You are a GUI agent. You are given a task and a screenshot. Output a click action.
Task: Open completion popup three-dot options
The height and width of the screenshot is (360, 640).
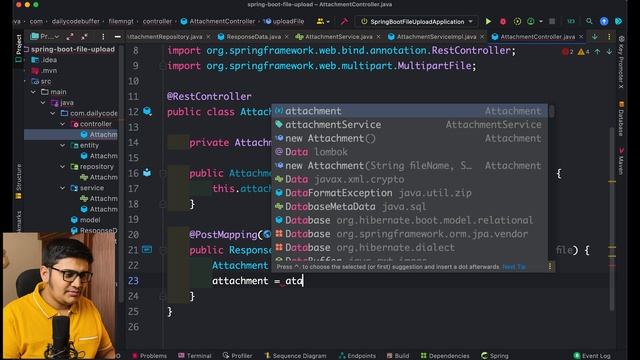coord(550,267)
